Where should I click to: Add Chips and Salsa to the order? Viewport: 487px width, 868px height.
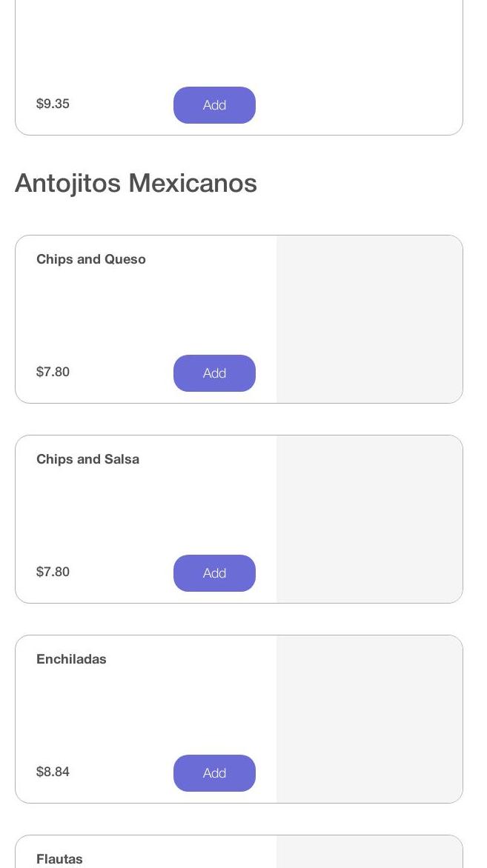pyautogui.click(x=214, y=573)
